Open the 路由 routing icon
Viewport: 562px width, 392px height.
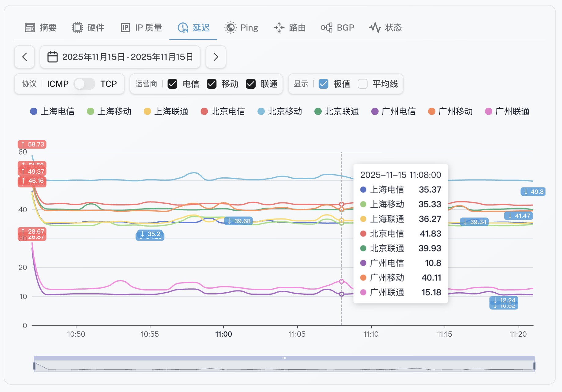point(279,28)
